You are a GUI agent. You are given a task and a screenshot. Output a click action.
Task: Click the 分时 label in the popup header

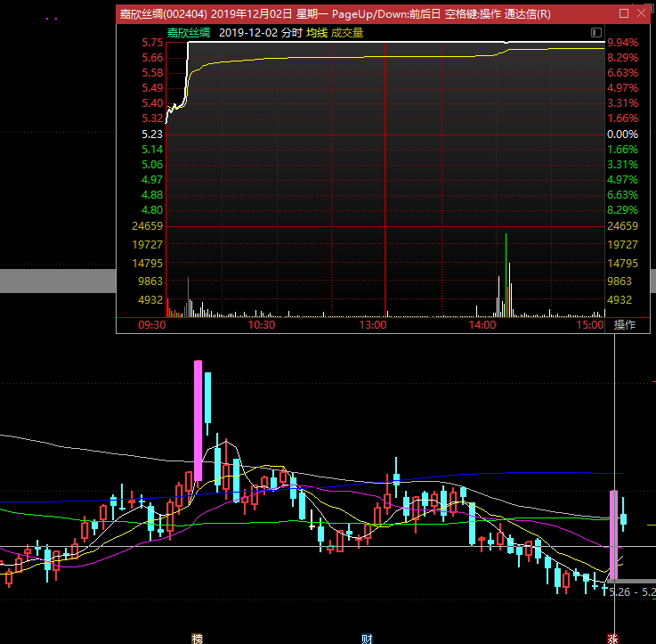[292, 33]
